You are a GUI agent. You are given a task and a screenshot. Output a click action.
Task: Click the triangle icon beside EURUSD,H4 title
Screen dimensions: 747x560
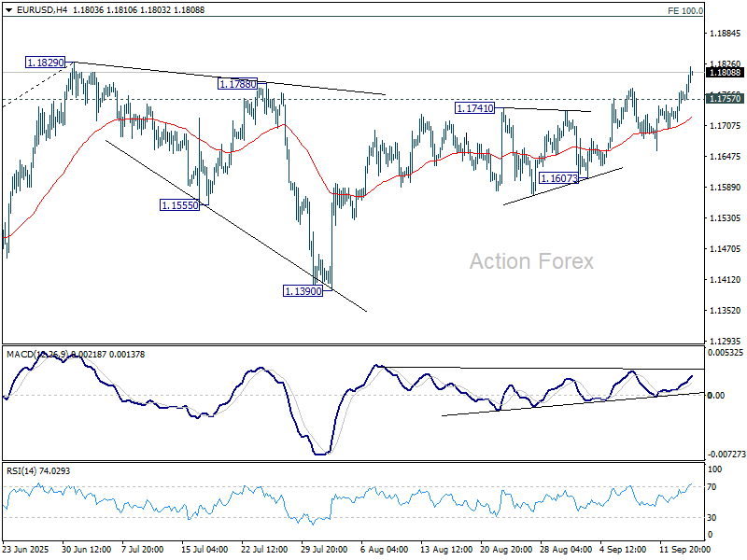(7, 9)
